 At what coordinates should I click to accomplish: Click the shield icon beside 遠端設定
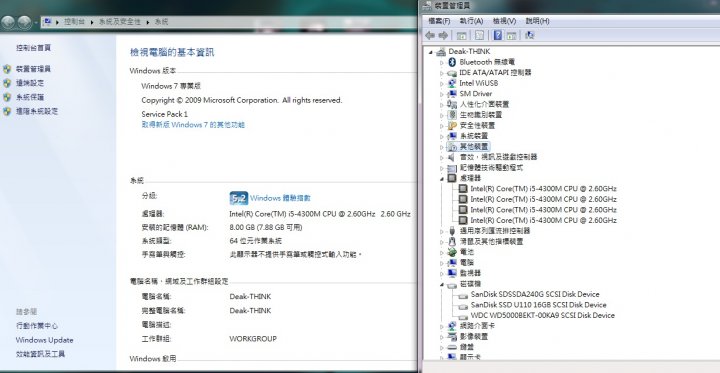pos(7,83)
